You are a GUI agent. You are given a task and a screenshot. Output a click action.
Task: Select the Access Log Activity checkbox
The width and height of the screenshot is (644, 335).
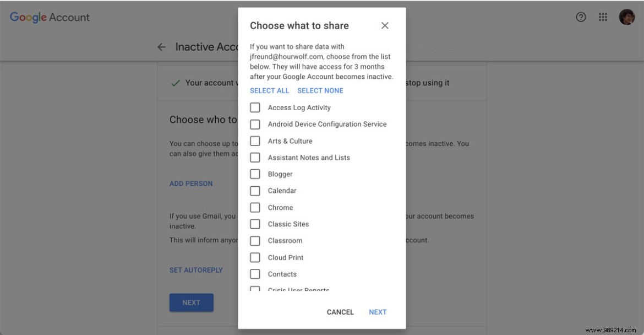(255, 107)
